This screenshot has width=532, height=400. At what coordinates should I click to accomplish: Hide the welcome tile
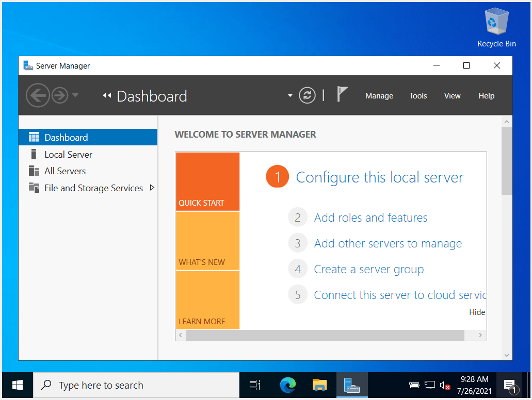click(476, 312)
